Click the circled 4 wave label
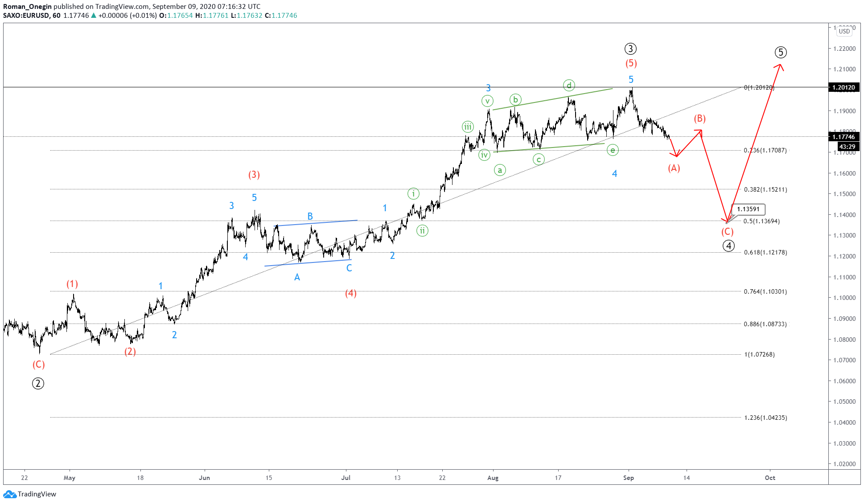The height and width of the screenshot is (504, 864). (x=728, y=246)
